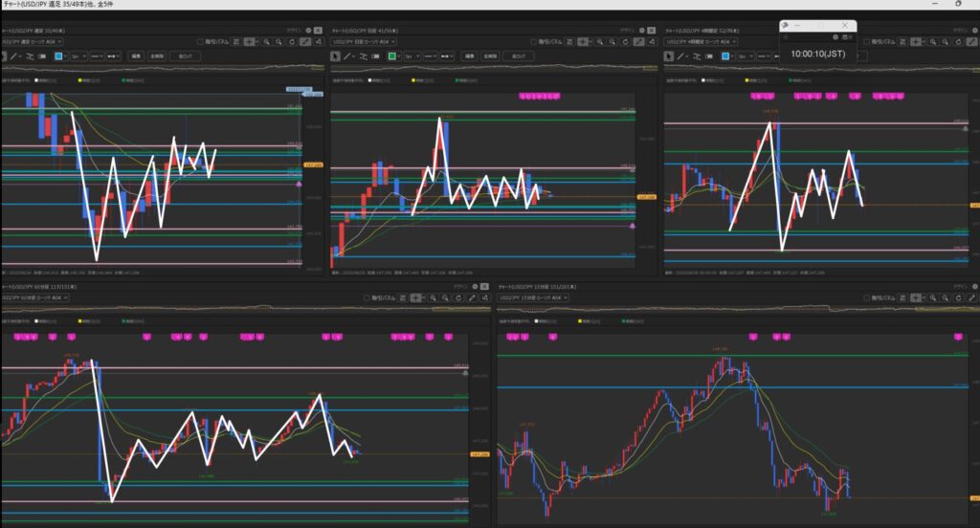Refresh the 4-hour chart

coord(958,42)
